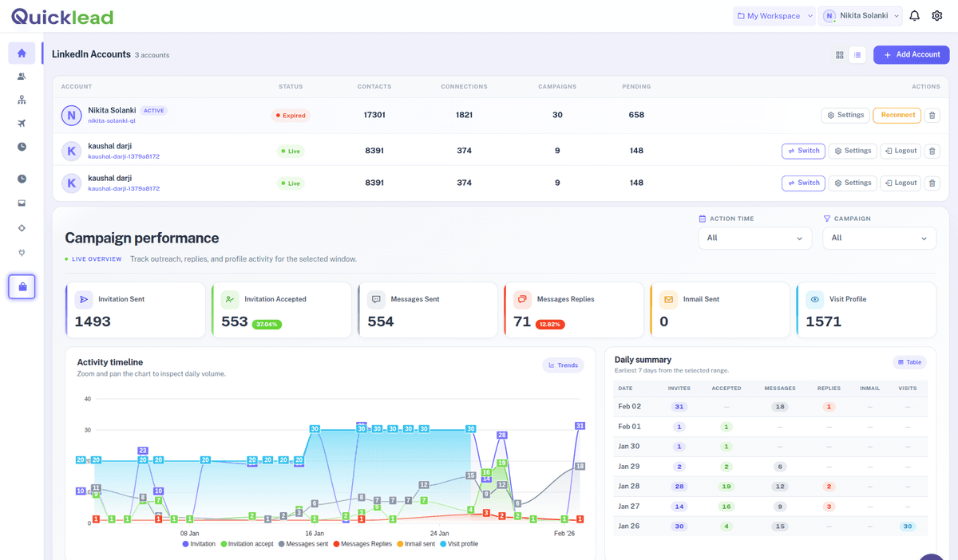Click the Messages Replies icon

point(522,299)
